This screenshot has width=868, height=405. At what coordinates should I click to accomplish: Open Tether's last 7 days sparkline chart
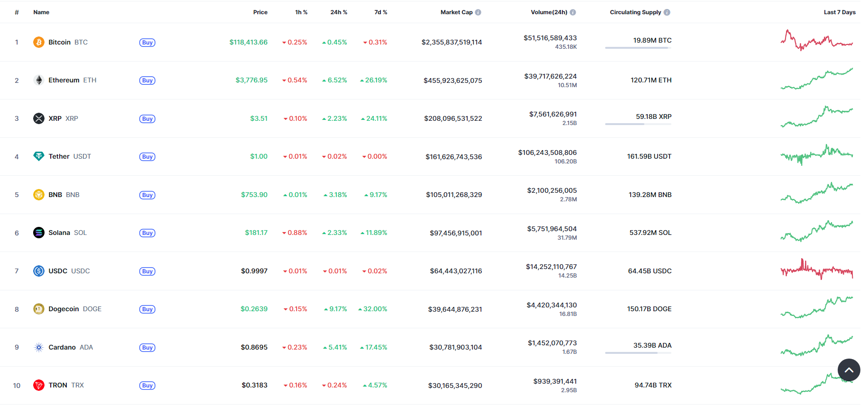(817, 155)
